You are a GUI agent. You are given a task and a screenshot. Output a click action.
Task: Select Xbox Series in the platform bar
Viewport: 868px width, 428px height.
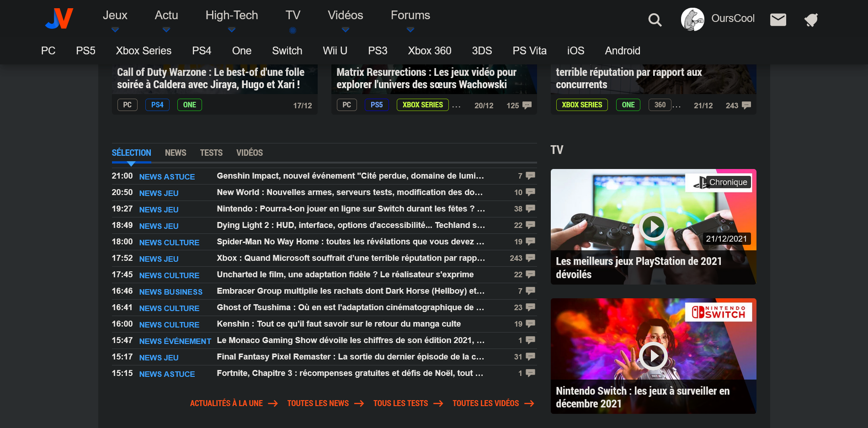pos(144,51)
